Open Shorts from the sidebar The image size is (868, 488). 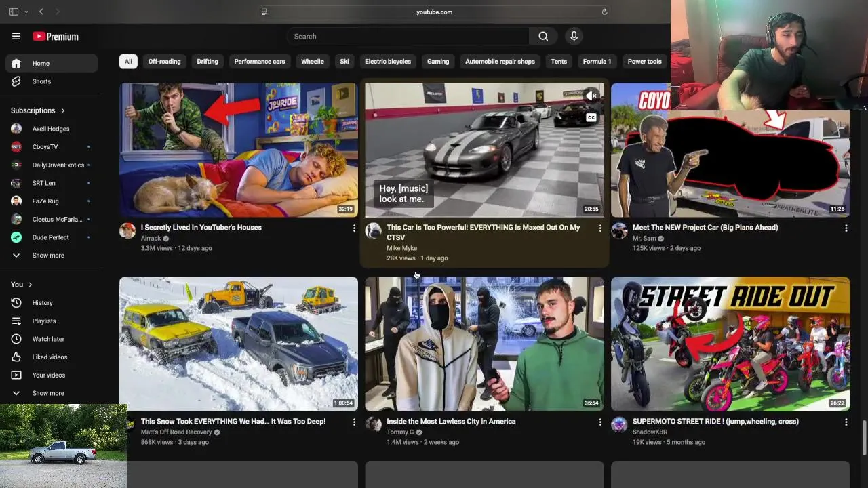(x=52, y=81)
